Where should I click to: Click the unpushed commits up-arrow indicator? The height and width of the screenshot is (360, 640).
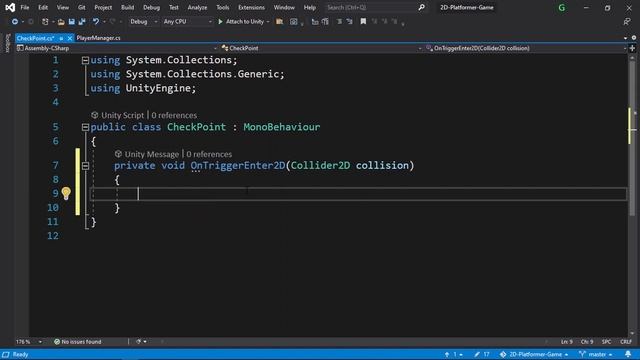click(x=453, y=354)
